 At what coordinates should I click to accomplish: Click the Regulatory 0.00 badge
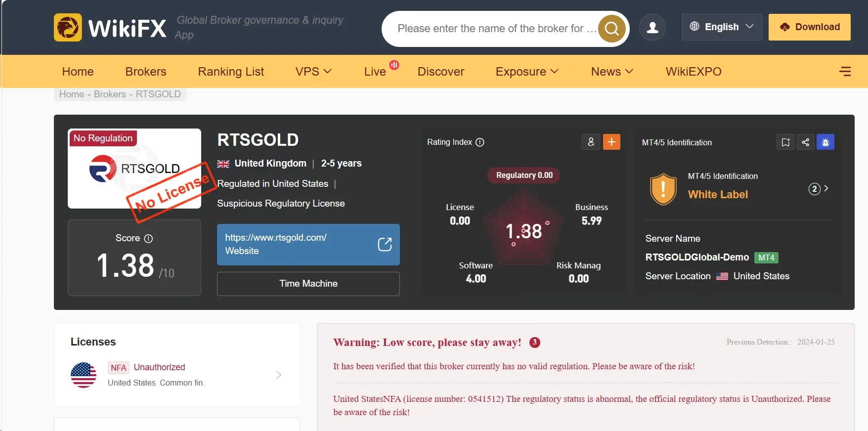(x=524, y=175)
